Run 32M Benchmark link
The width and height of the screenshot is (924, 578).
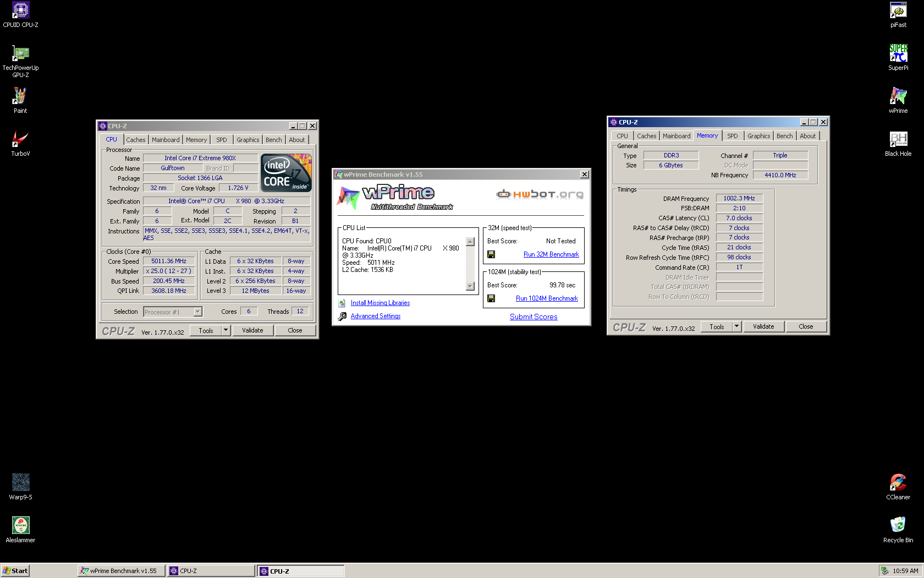click(x=551, y=254)
